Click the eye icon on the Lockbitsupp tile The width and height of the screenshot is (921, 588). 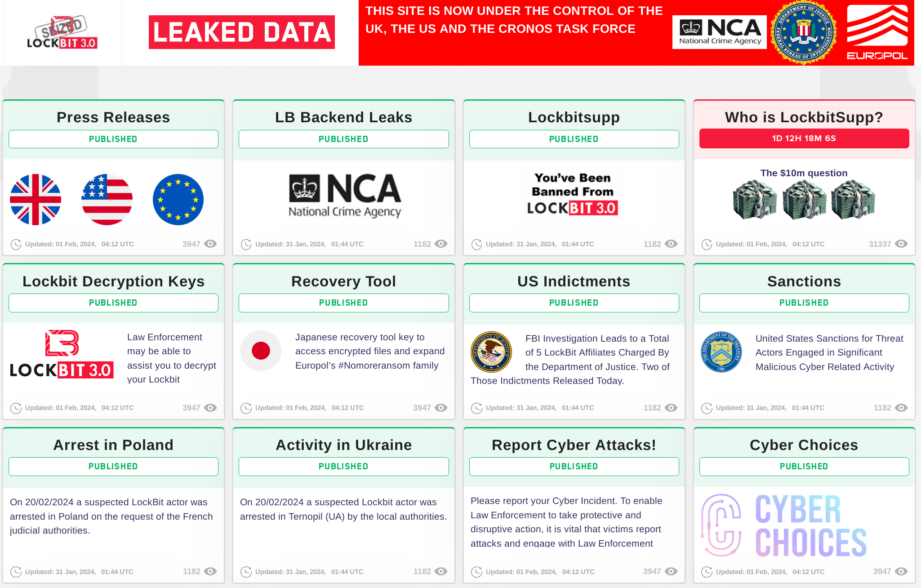(671, 244)
